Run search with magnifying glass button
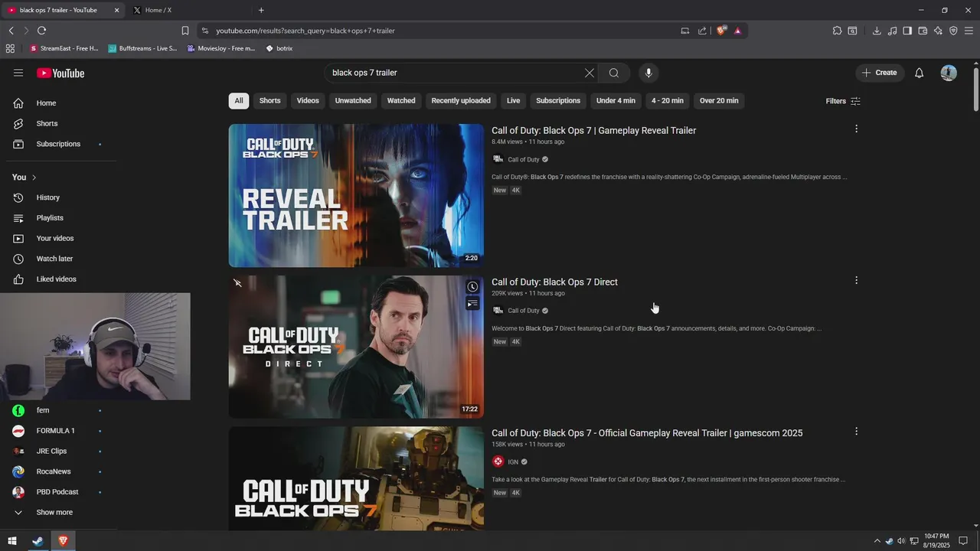The width and height of the screenshot is (980, 551). (614, 73)
